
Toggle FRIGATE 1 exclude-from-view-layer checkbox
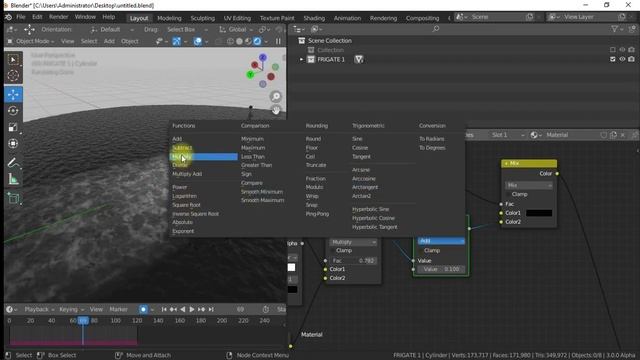point(613,59)
